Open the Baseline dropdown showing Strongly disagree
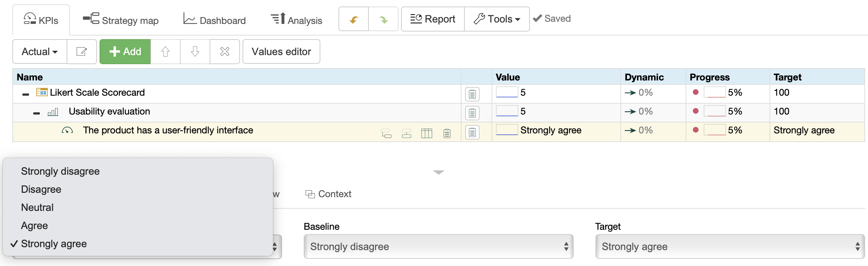The image size is (868, 266). point(438,246)
